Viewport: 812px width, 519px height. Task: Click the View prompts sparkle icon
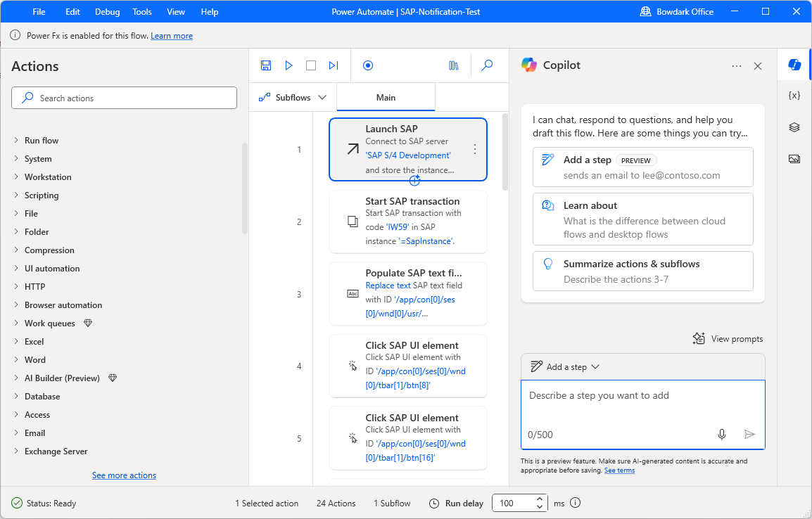pos(699,338)
